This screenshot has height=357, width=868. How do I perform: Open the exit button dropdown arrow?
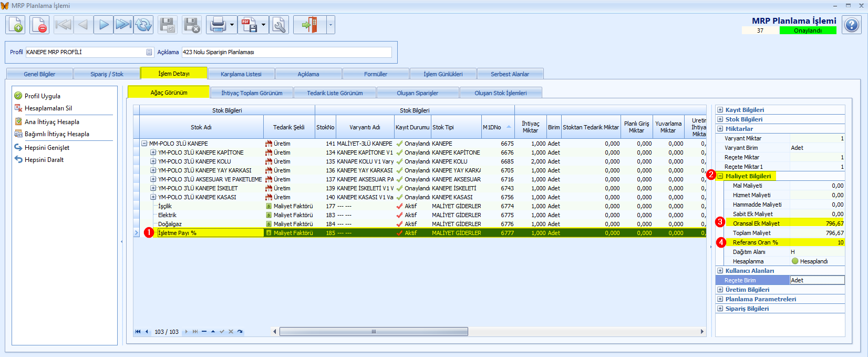[330, 25]
